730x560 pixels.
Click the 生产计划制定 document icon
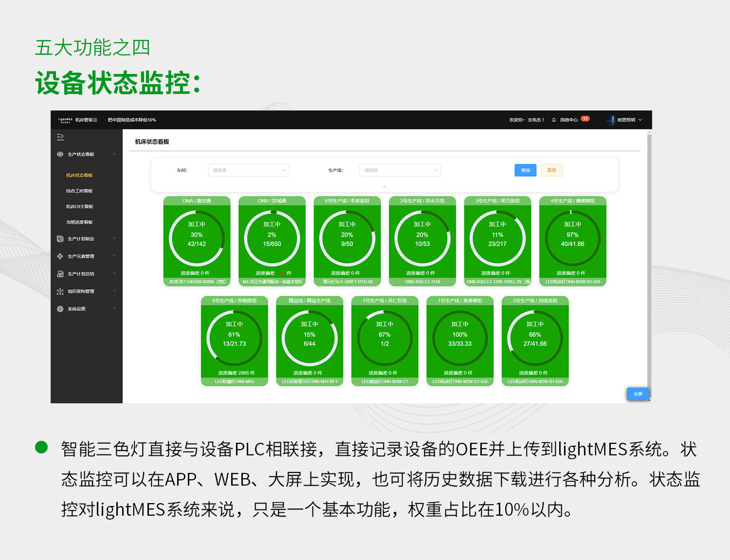coord(60,239)
